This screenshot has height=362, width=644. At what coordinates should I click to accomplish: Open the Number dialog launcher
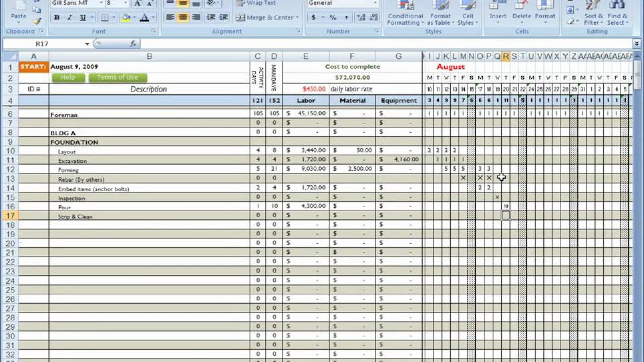click(x=377, y=31)
